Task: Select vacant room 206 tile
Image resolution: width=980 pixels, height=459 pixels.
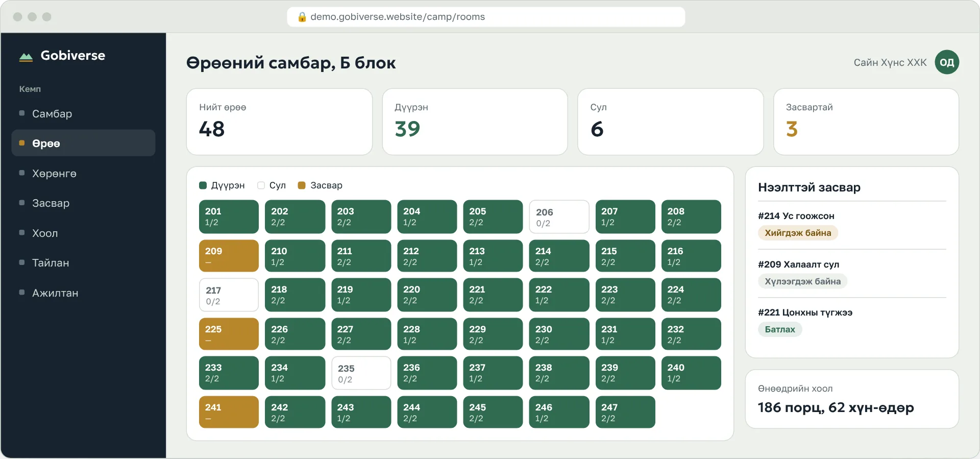Action: pos(559,217)
